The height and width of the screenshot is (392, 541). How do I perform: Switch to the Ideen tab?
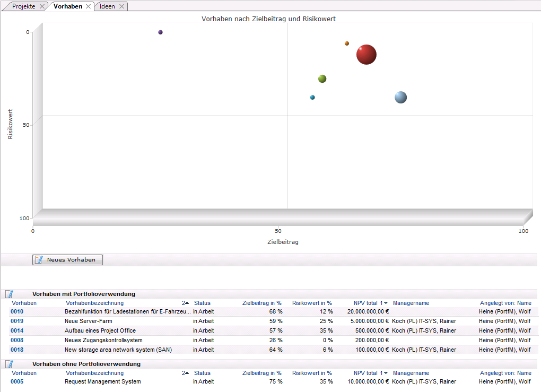coord(107,6)
